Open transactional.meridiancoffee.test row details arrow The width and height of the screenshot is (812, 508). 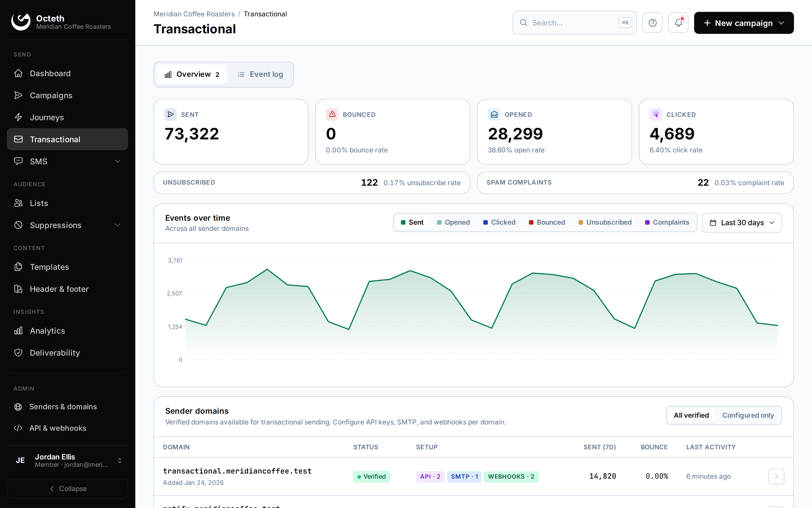pyautogui.click(x=776, y=476)
